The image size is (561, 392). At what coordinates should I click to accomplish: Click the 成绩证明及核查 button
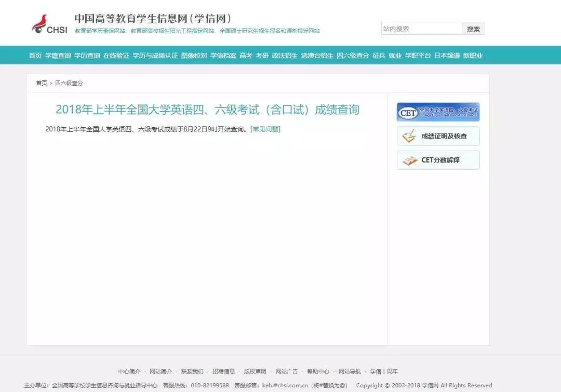point(438,136)
